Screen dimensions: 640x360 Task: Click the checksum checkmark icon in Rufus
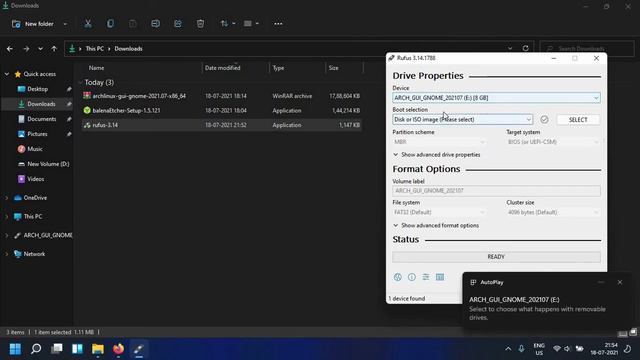[544, 120]
